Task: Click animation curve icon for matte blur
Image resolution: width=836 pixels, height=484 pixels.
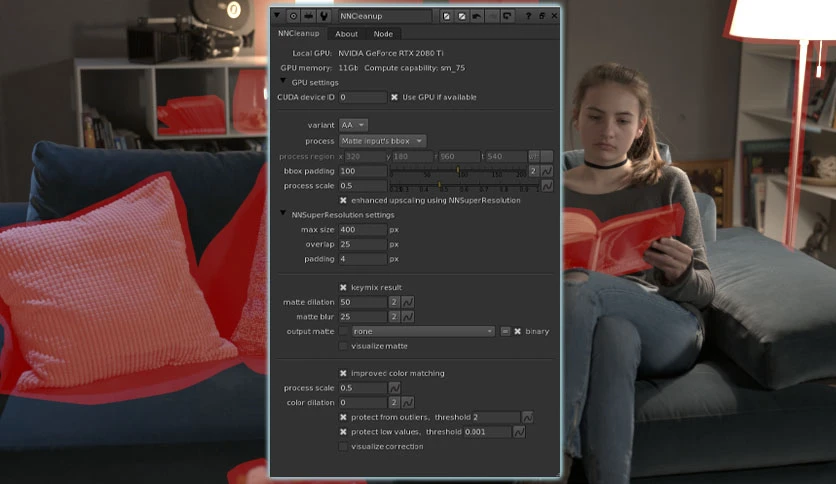Action: (x=408, y=317)
